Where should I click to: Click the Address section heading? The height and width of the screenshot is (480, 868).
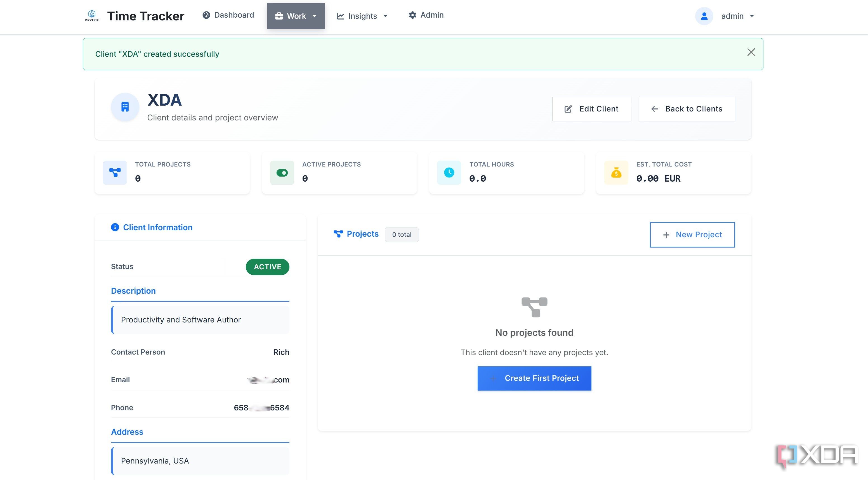point(127,432)
